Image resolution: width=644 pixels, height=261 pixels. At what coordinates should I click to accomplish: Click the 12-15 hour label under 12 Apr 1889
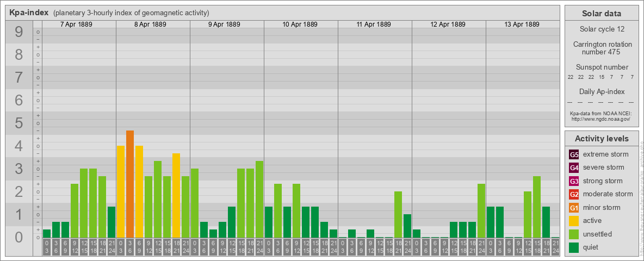[454, 247]
